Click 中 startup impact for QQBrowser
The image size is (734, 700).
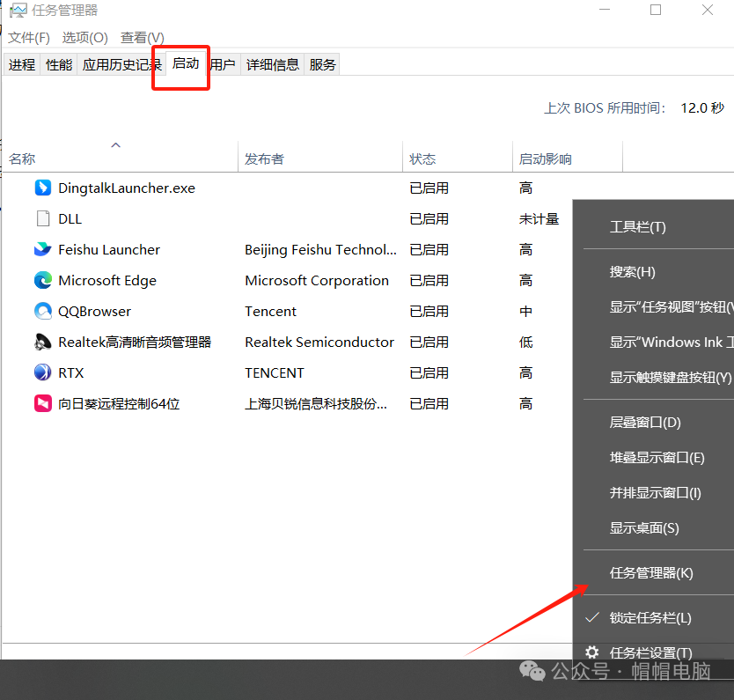tap(525, 312)
